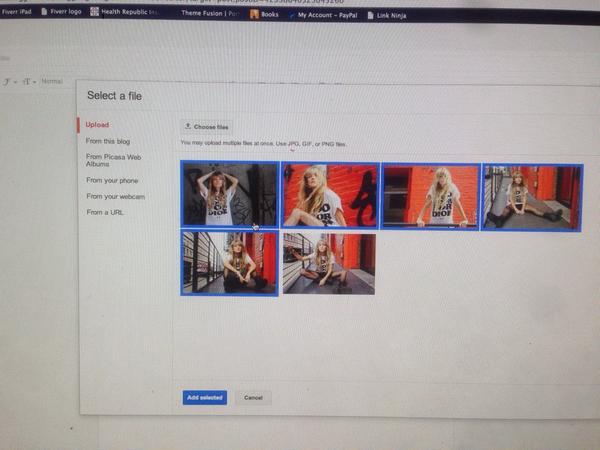Switch to From your phone tab
The image size is (600, 450).
pyautogui.click(x=112, y=180)
